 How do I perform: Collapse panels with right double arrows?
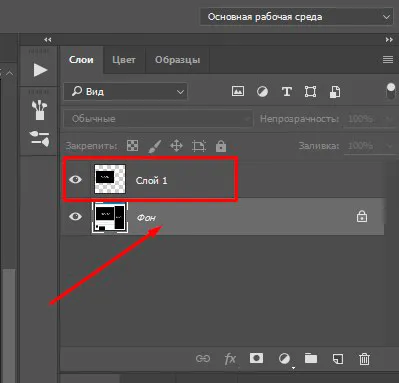[x=389, y=40]
